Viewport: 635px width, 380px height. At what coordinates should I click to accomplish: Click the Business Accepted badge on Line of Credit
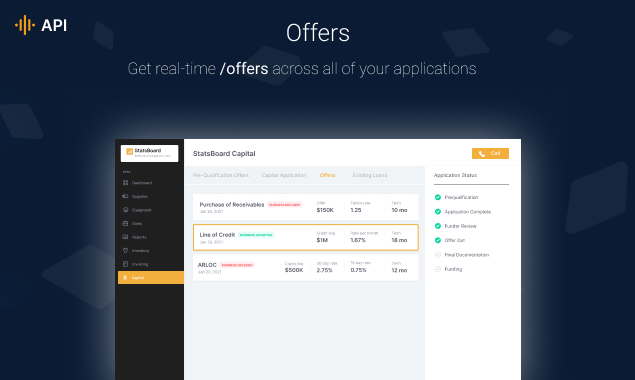click(x=256, y=235)
